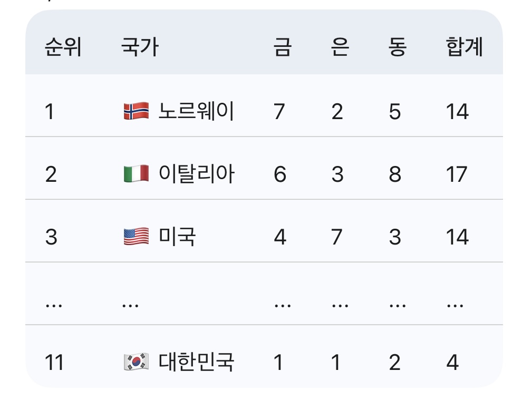
Task: Select the 노르웨이 country name
Action: (x=197, y=111)
